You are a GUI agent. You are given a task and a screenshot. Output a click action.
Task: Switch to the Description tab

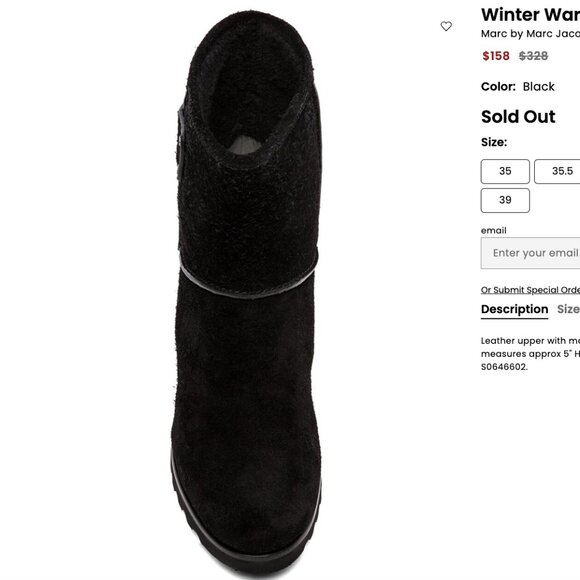[515, 309]
